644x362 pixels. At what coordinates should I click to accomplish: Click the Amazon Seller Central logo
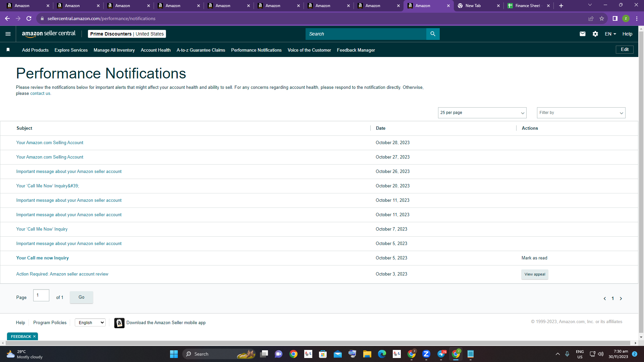coord(49,34)
